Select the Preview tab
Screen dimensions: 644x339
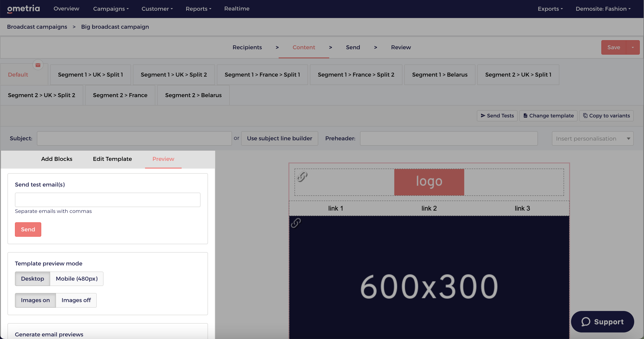[163, 159]
